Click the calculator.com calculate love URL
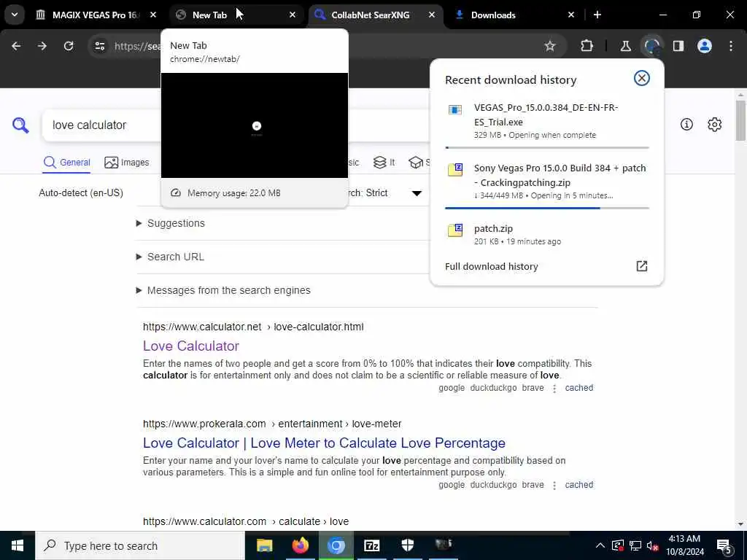 point(246,521)
